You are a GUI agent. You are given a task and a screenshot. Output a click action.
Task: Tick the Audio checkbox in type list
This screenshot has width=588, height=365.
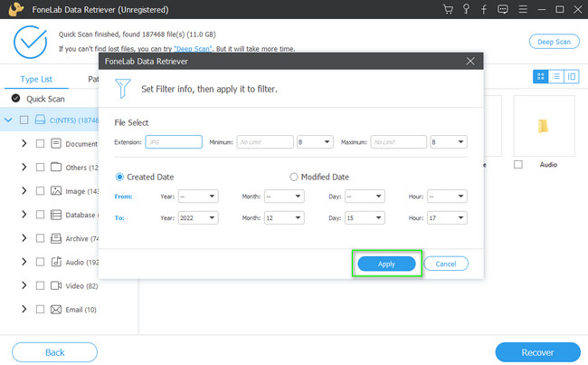(x=40, y=262)
